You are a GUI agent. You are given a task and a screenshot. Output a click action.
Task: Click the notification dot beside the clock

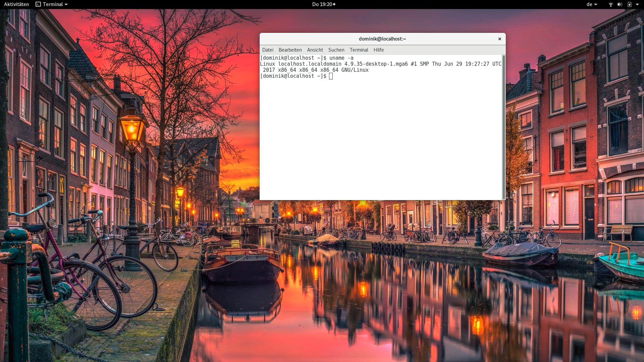pyautogui.click(x=334, y=4)
